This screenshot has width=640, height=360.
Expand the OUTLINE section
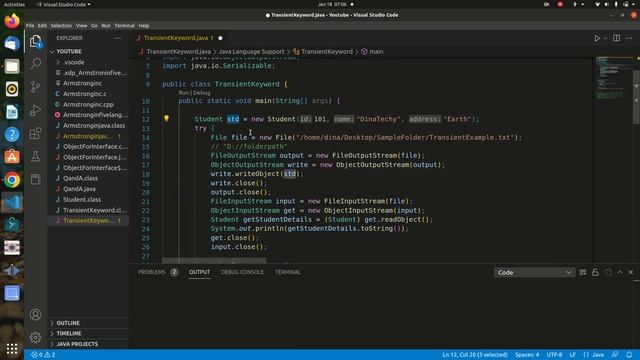pos(68,323)
